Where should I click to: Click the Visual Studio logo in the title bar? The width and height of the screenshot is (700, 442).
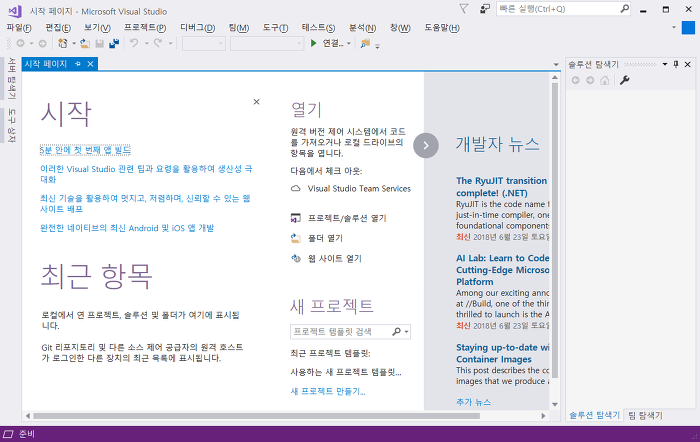tap(15, 11)
